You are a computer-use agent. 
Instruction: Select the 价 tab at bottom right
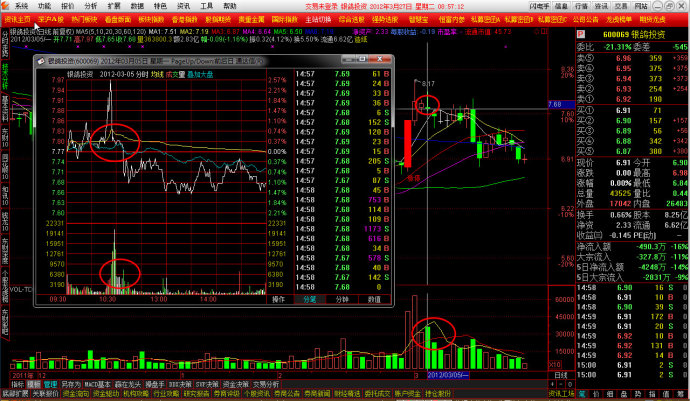click(596, 394)
